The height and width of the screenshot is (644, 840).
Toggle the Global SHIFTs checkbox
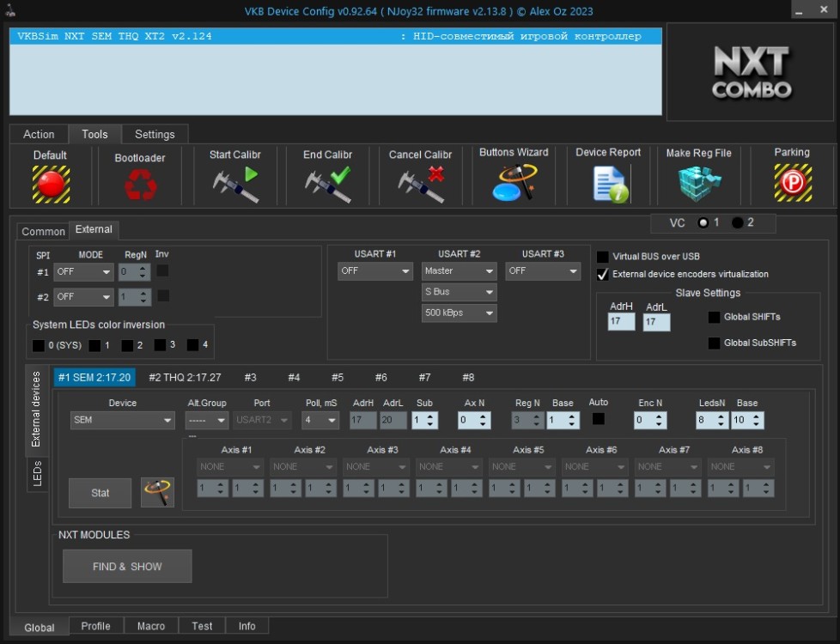point(714,317)
